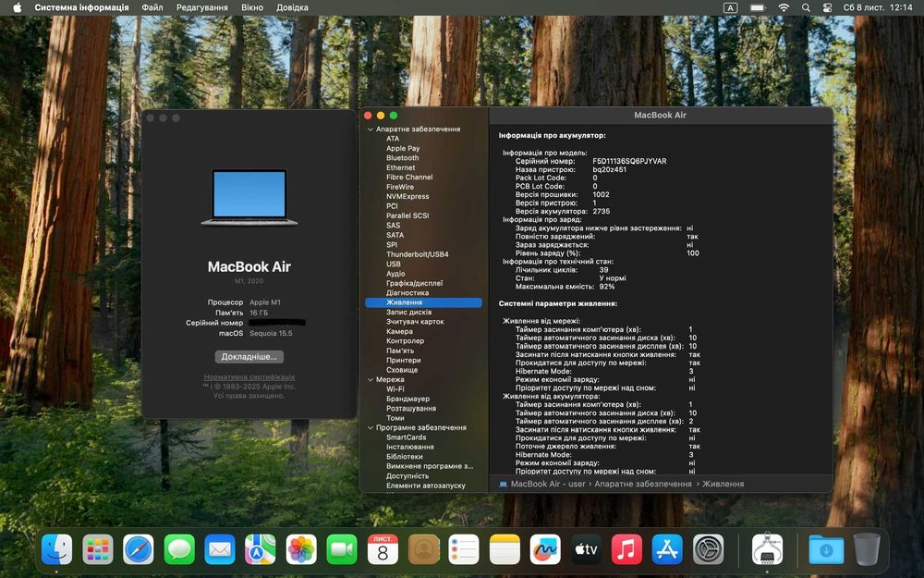Open Notes app in the Dock
The height and width of the screenshot is (578, 924).
[505, 549]
